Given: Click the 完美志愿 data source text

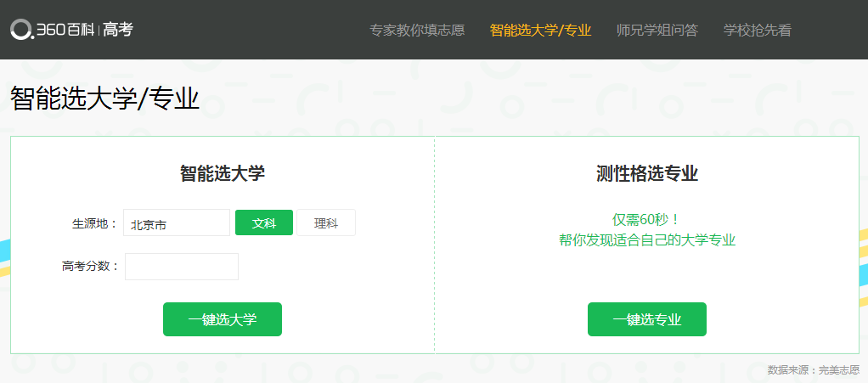Looking at the screenshot, I should pos(839,370).
